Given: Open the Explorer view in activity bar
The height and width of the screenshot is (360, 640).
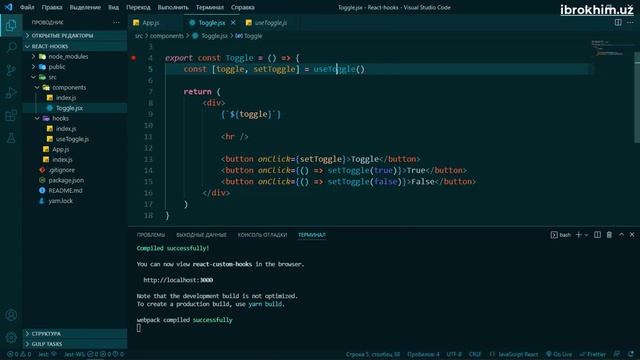Looking at the screenshot, I should (11, 25).
